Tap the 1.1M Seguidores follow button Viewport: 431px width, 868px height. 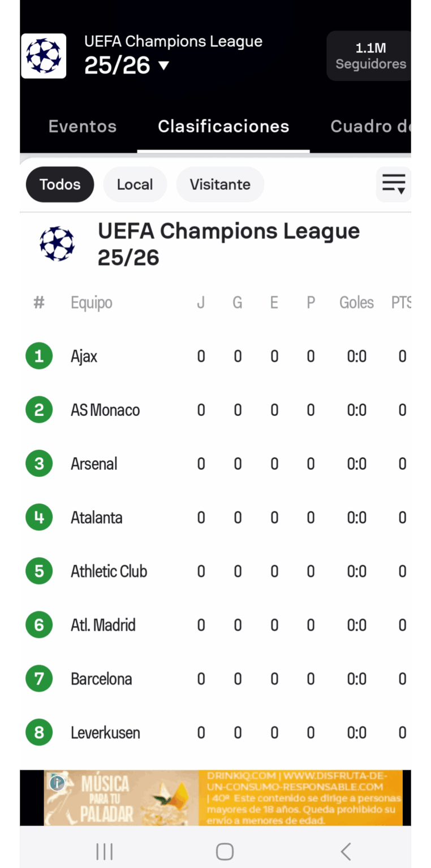pyautogui.click(x=370, y=56)
